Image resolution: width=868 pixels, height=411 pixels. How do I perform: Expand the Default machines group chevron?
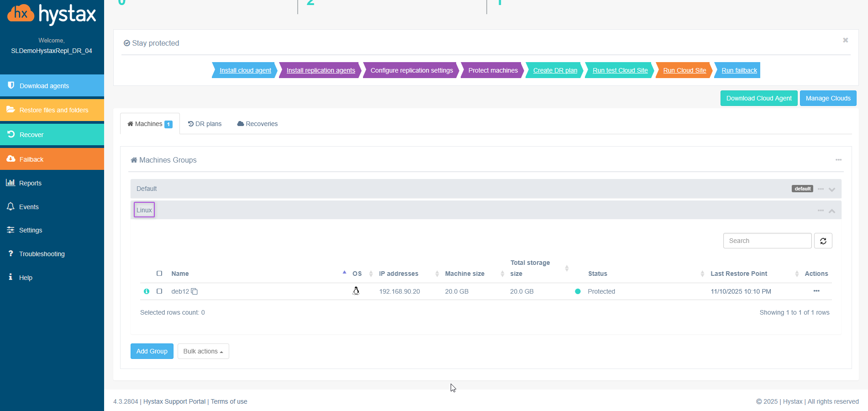click(x=832, y=190)
